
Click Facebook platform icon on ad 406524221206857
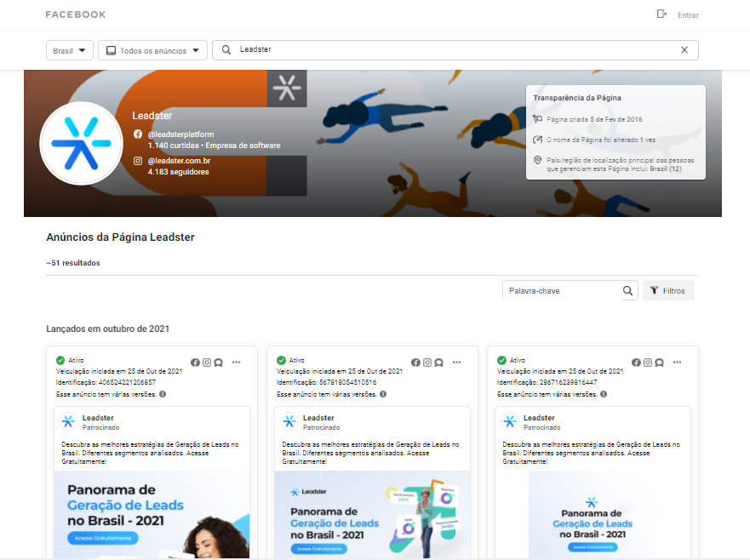[x=195, y=363]
